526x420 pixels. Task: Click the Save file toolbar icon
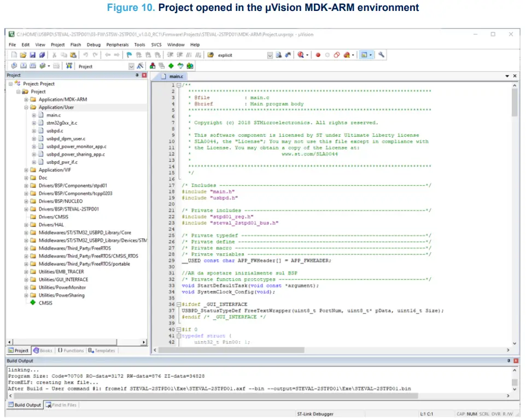32,55
